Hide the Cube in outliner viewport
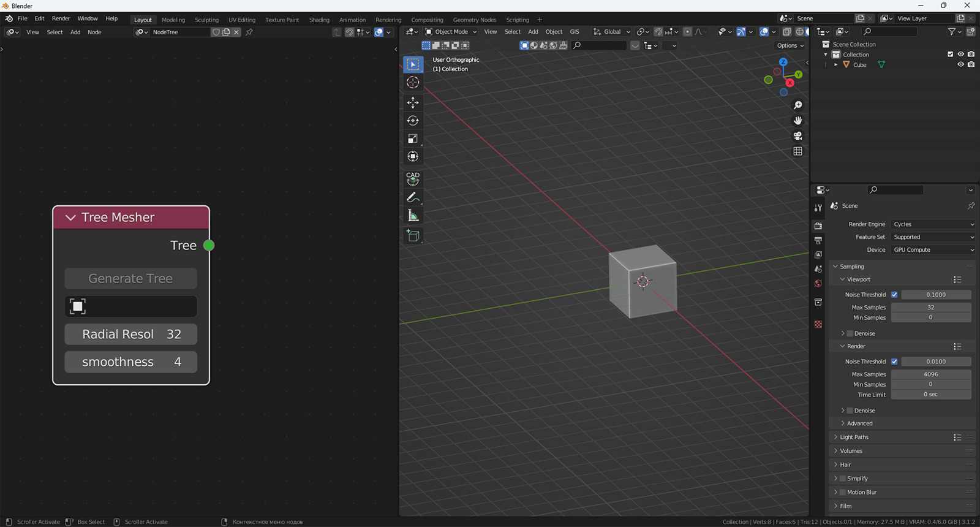Image resolution: width=980 pixels, height=527 pixels. 960,64
